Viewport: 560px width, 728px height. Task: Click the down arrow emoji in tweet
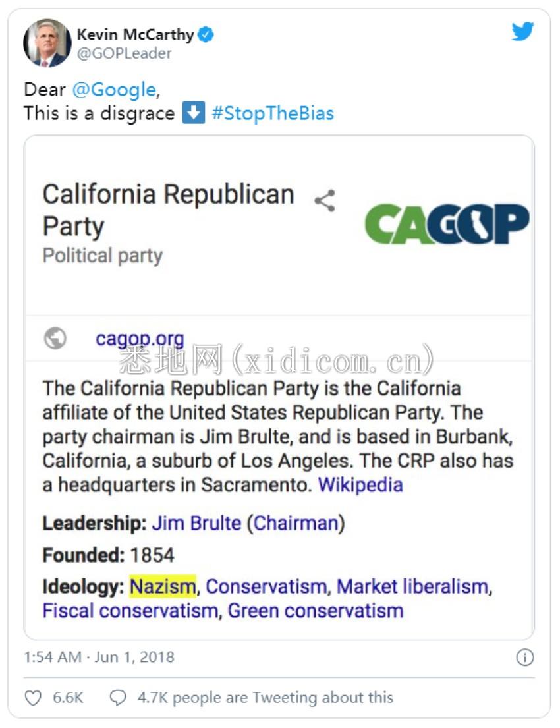193,113
